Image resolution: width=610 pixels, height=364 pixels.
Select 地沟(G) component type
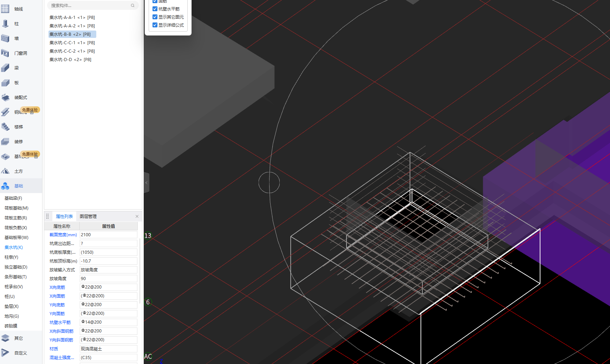click(x=12, y=316)
